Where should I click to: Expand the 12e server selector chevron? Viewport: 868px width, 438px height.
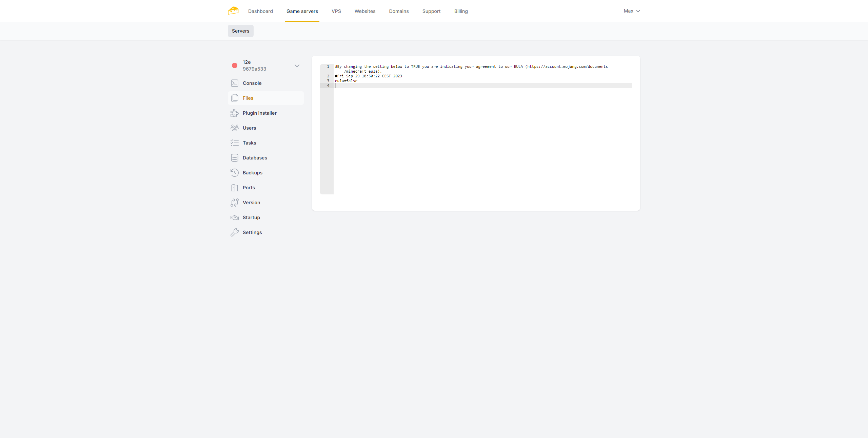[x=297, y=66]
